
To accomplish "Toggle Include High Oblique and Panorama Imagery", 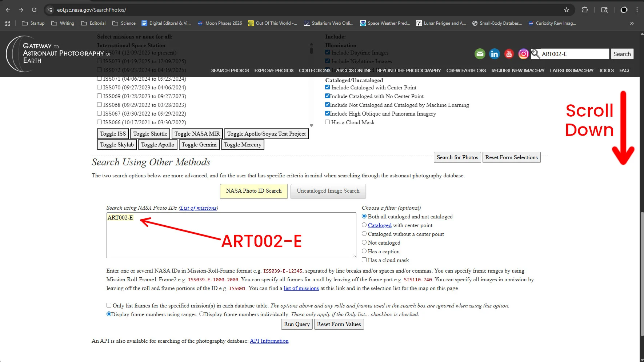I will [x=327, y=113].
